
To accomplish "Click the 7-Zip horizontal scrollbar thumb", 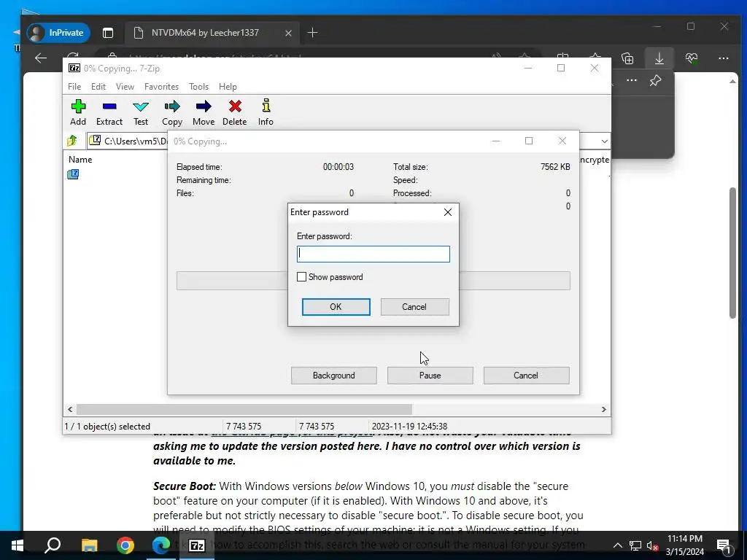I will (x=244, y=410).
